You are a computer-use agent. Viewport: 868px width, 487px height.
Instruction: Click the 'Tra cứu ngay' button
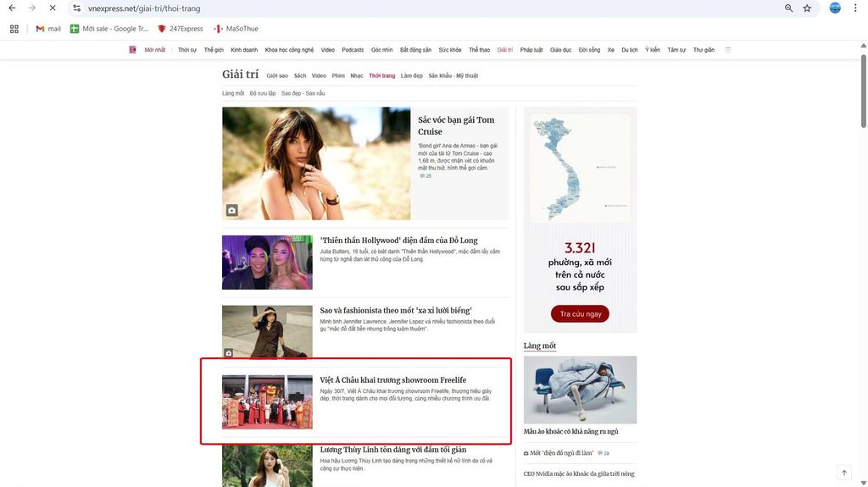[x=580, y=314]
